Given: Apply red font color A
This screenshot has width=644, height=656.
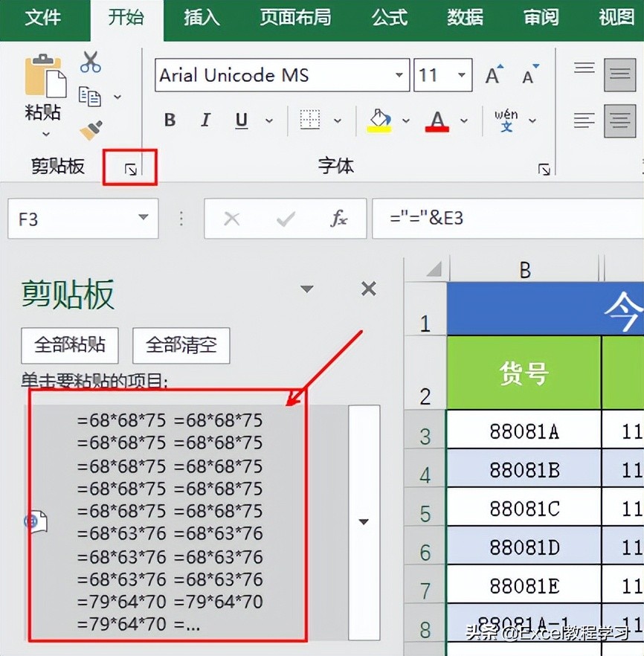Looking at the screenshot, I should pos(437,121).
